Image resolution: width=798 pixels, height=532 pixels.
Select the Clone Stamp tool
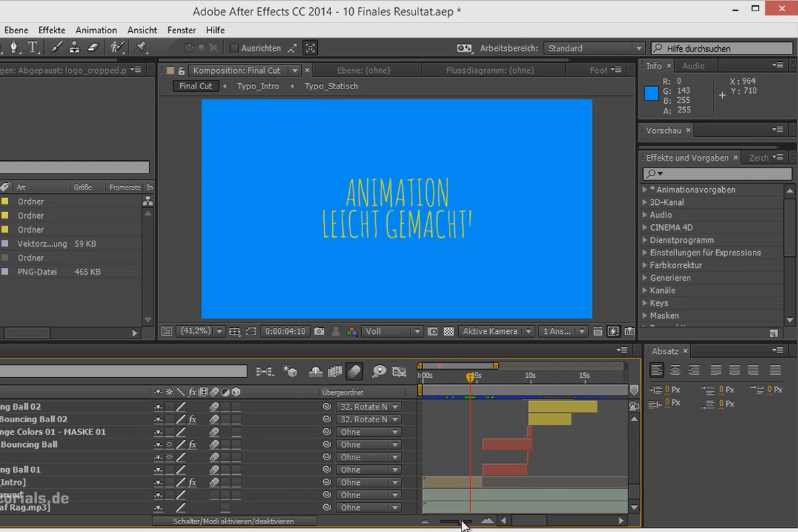[x=74, y=47]
